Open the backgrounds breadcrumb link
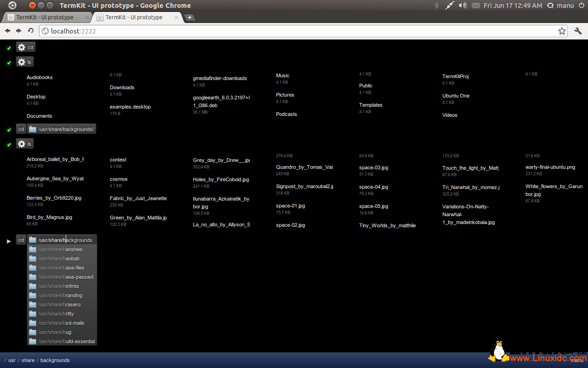Screen dimensions: 588x368 (55, 360)
